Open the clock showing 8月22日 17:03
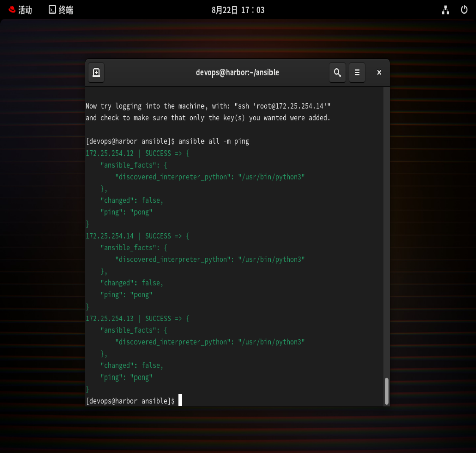The height and width of the screenshot is (453, 476). coord(238,10)
